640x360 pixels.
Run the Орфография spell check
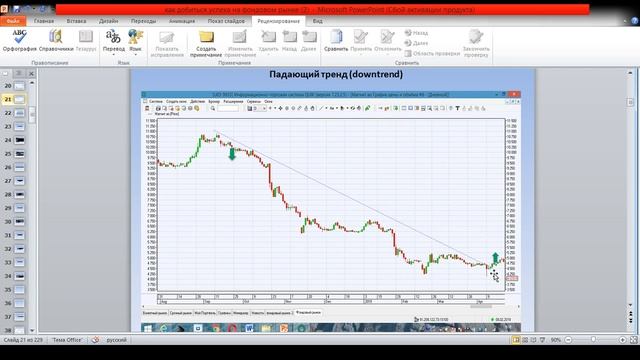pyautogui.click(x=20, y=41)
